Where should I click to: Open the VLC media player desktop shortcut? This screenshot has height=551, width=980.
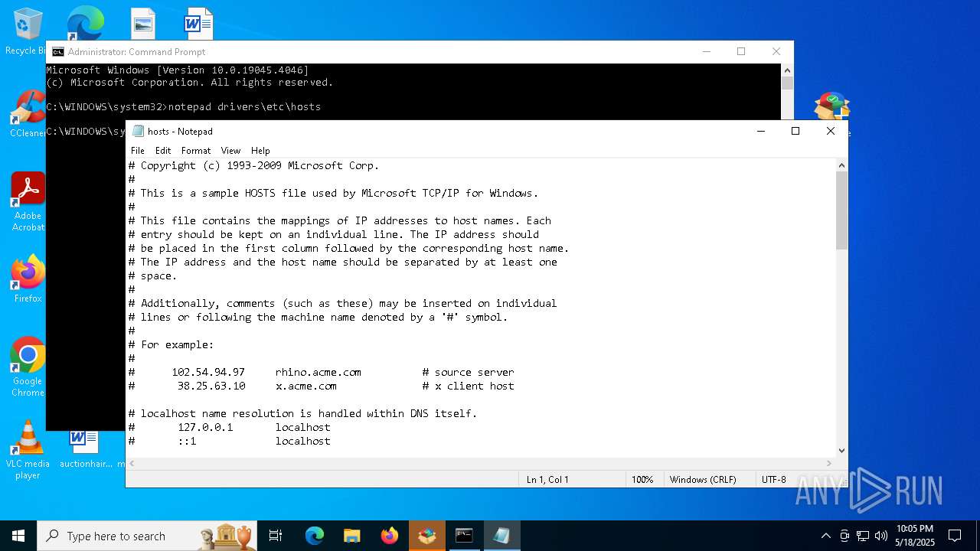tap(28, 450)
